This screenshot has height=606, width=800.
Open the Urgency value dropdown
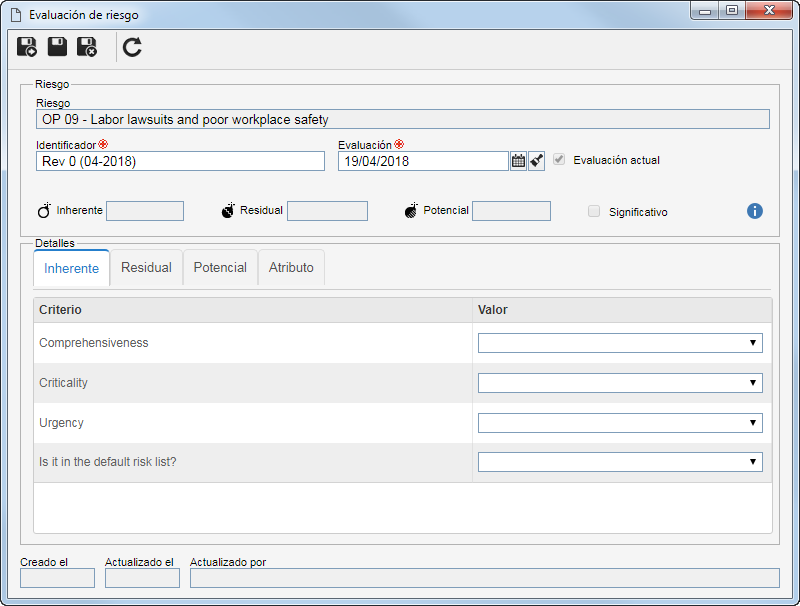click(620, 423)
